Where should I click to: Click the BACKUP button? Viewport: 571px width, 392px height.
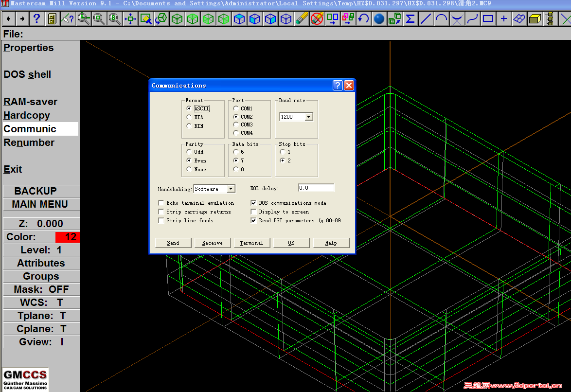click(x=41, y=191)
